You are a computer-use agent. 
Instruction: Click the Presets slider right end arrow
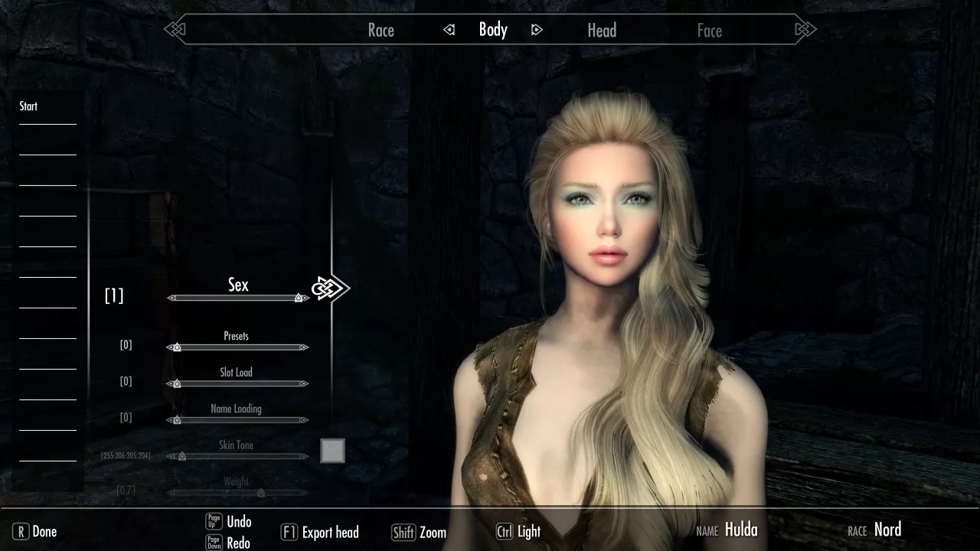coord(305,347)
